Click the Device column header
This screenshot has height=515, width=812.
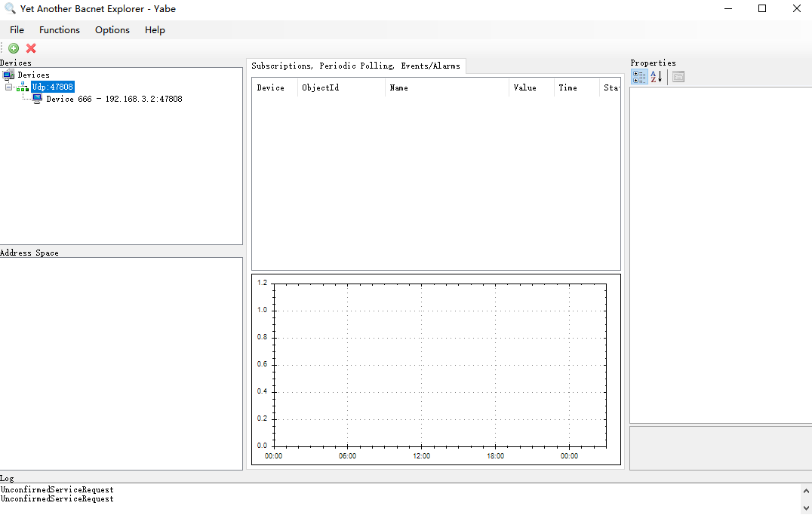click(275, 88)
